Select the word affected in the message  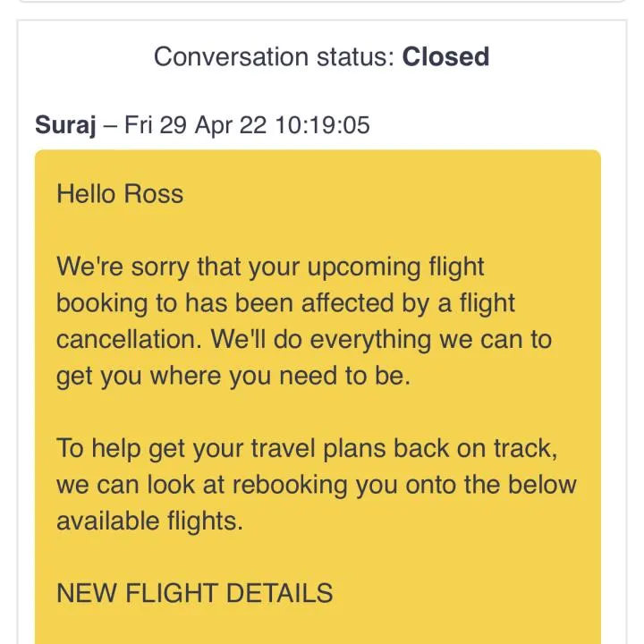pyautogui.click(x=347, y=303)
